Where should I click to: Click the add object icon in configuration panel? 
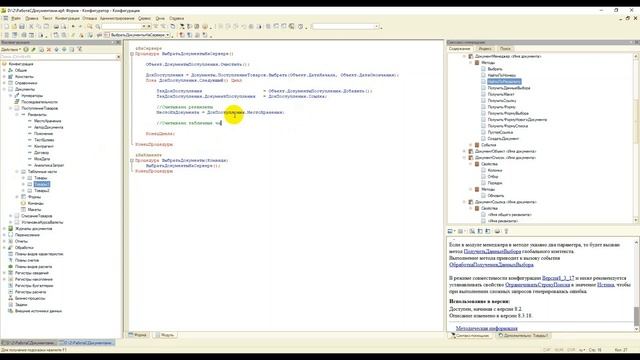coord(26,49)
